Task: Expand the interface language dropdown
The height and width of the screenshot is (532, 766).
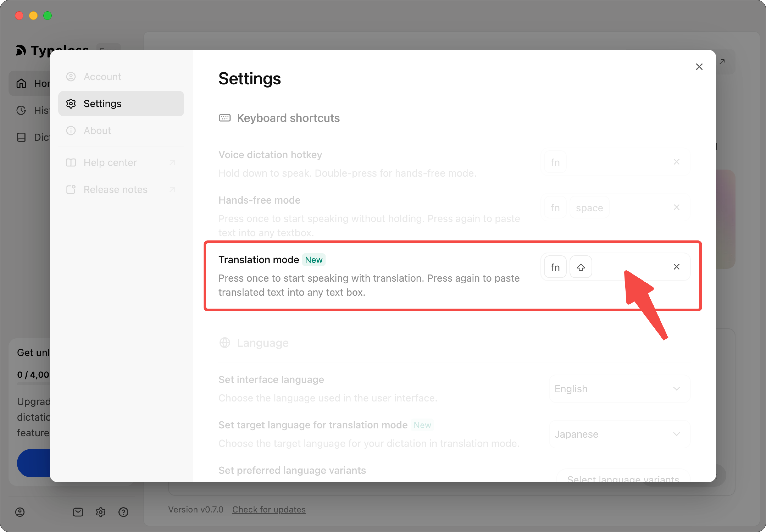Action: 619,389
